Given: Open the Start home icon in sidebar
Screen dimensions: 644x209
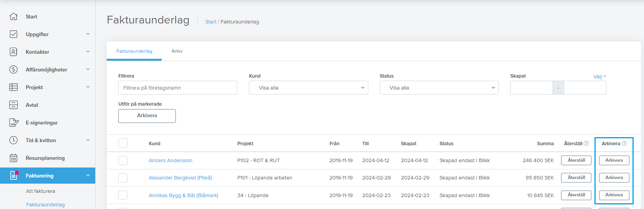Looking at the screenshot, I should [x=13, y=17].
